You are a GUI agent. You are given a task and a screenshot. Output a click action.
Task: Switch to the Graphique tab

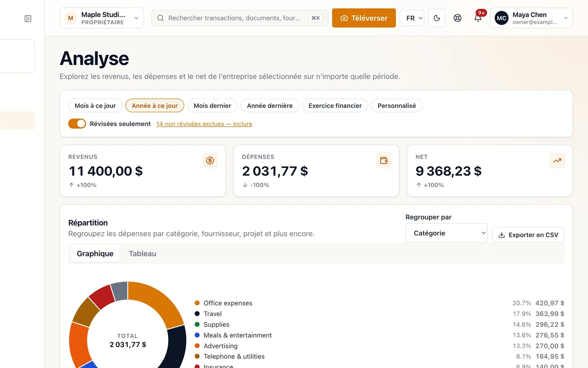tap(95, 254)
